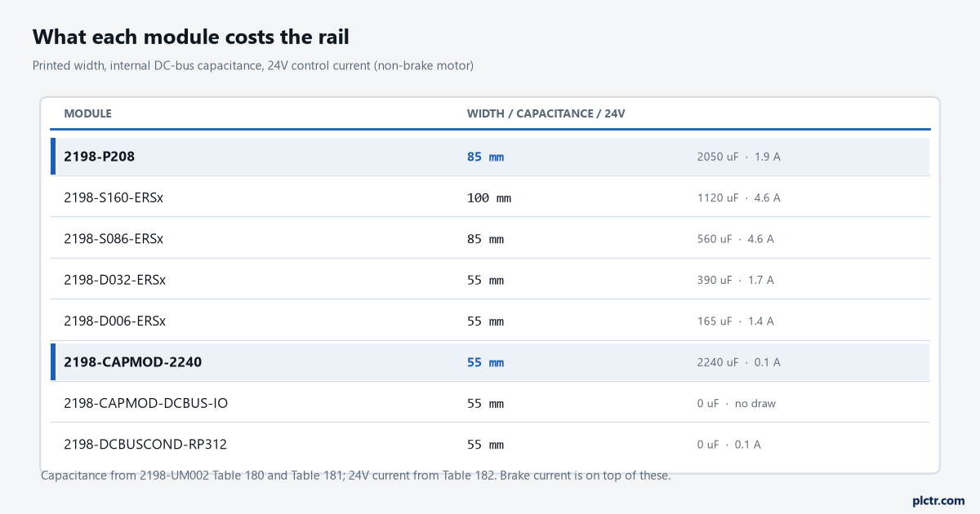Click the subtitle about printed width and capacitance
The width and height of the screenshot is (980, 514).
(x=253, y=65)
